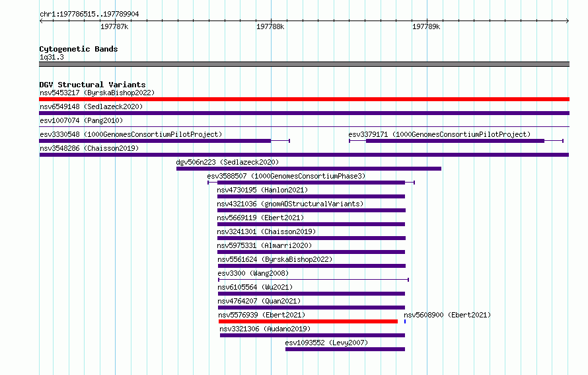Click the esv1093552 variant bar
Screen dimensions: 588x375
click(345, 349)
